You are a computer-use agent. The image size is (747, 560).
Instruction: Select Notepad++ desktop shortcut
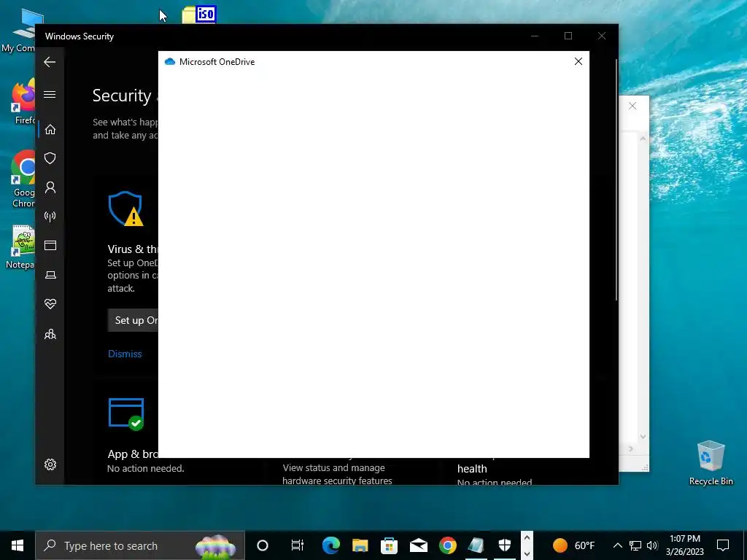pyautogui.click(x=20, y=247)
